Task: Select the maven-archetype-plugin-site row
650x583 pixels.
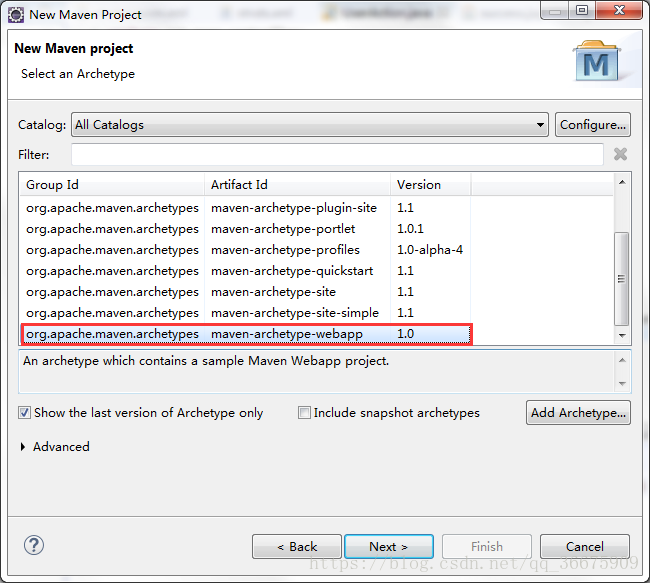Action: (246, 208)
